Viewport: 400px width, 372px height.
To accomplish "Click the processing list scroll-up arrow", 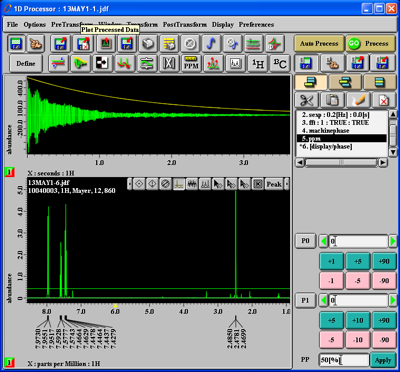I will [393, 115].
